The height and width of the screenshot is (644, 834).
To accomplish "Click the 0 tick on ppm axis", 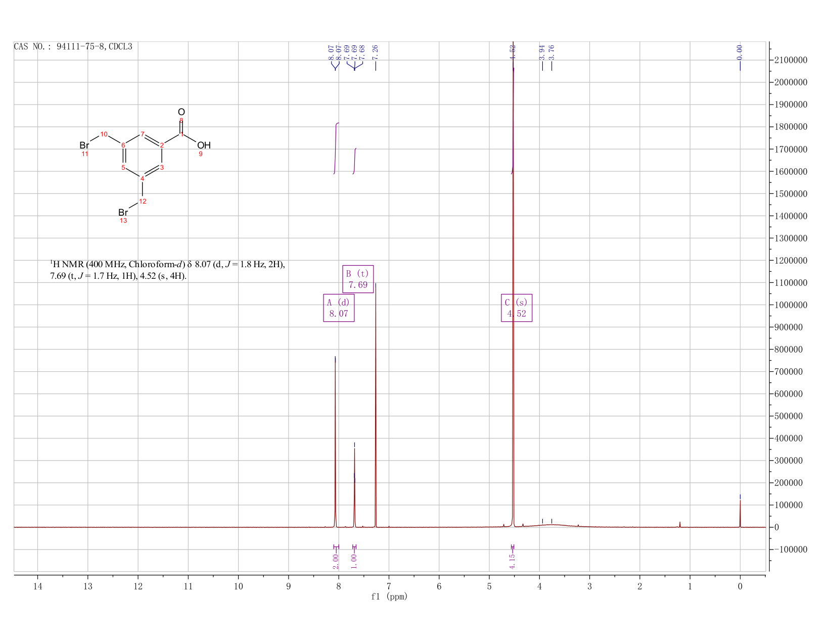I will (x=740, y=586).
